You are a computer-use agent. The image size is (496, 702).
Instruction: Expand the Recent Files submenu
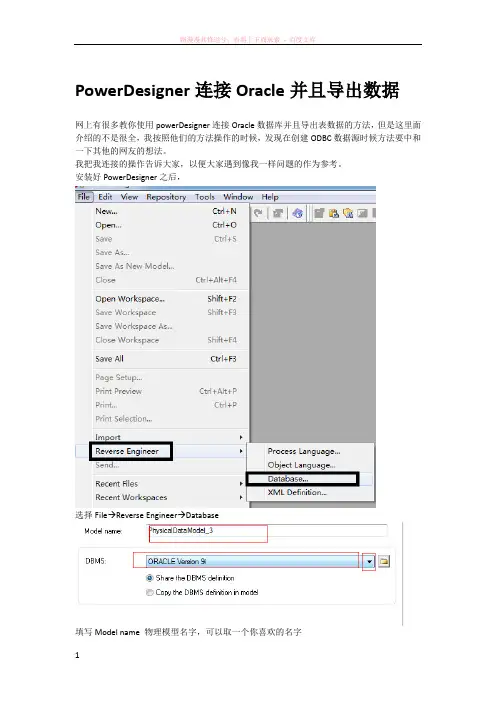coord(241,484)
